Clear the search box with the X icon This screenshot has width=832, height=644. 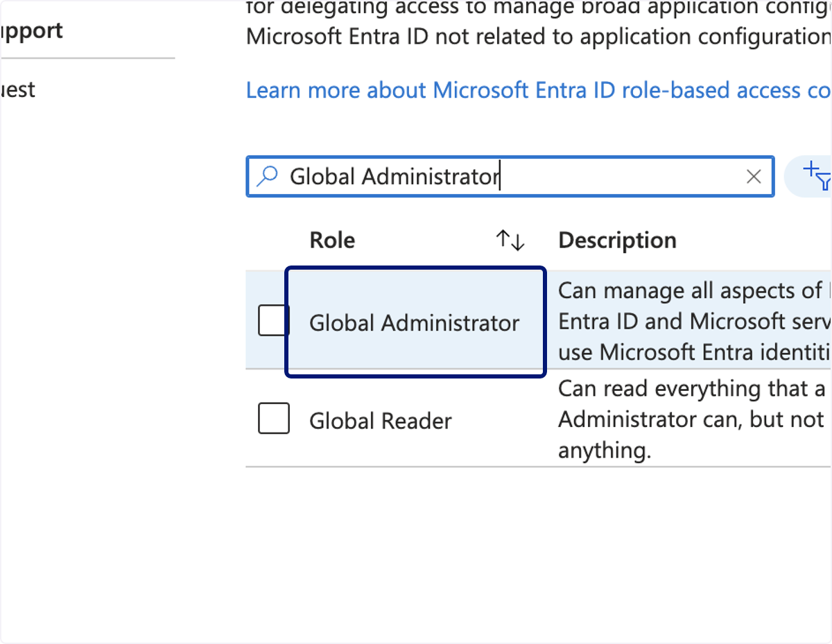point(754,177)
